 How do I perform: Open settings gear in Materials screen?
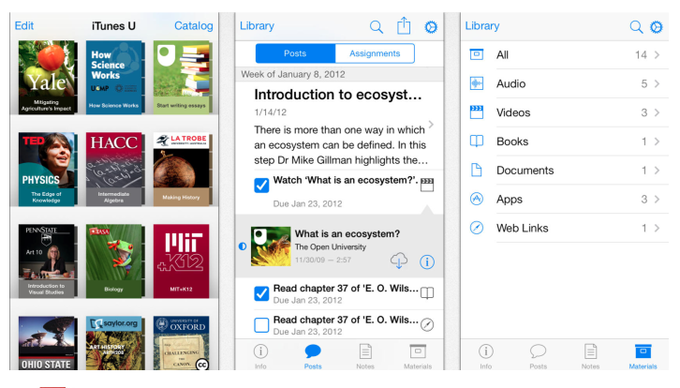[x=656, y=27]
